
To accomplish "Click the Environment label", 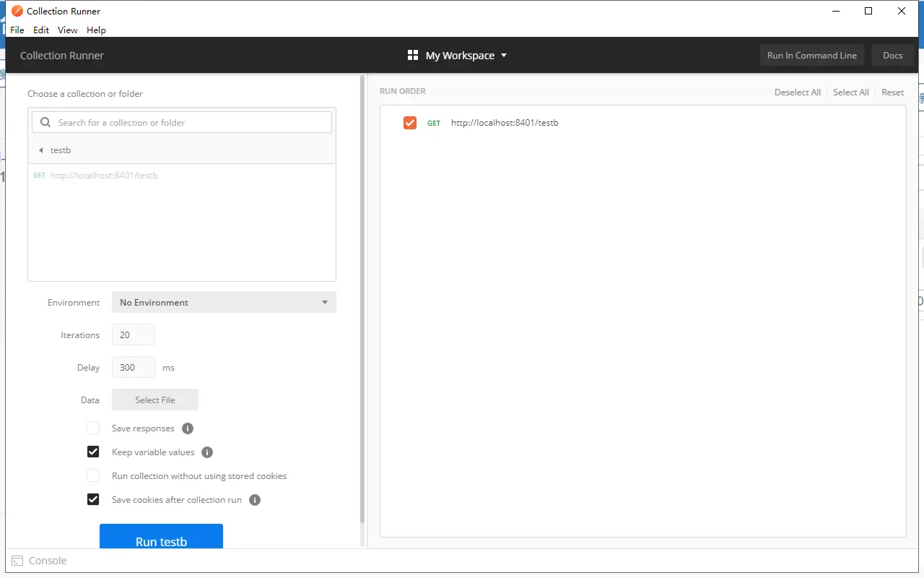I will pos(74,303).
